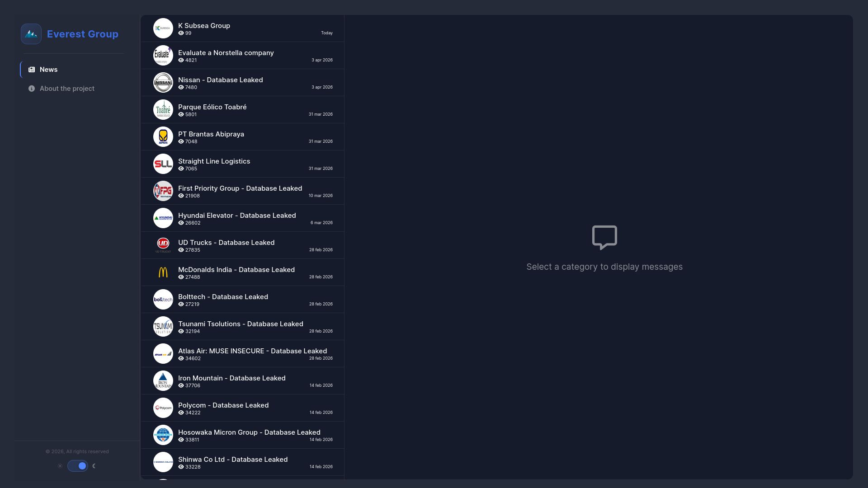The image size is (868, 488).
Task: Click the About the project info icon
Action: [32, 89]
